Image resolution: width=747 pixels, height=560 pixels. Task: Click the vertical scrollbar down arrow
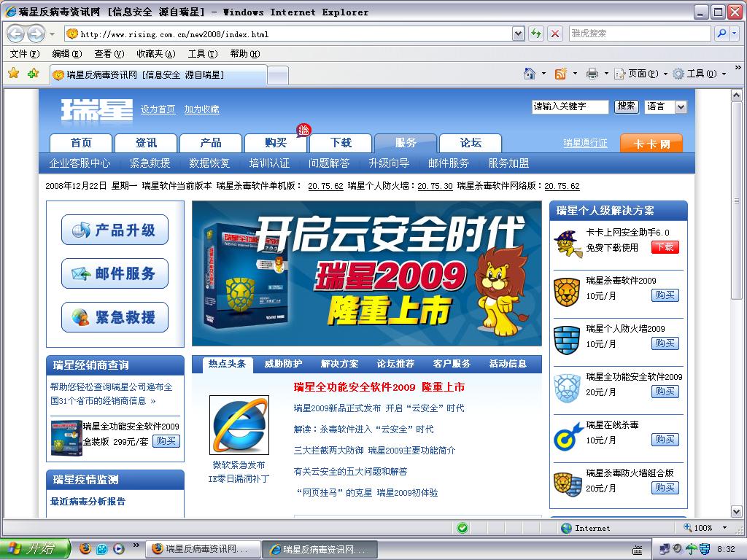click(736, 512)
